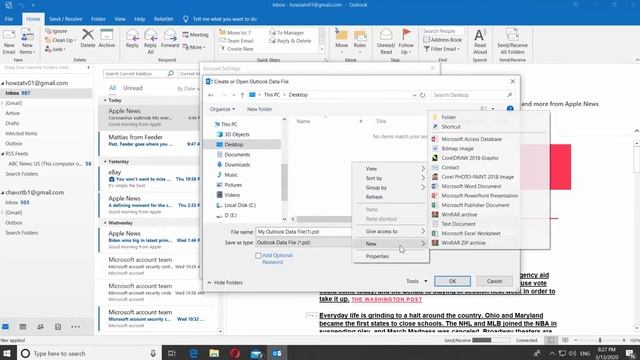This screenshot has height=360, width=640.
Task: Open Edge browser from taskbar
Action: 193,353
